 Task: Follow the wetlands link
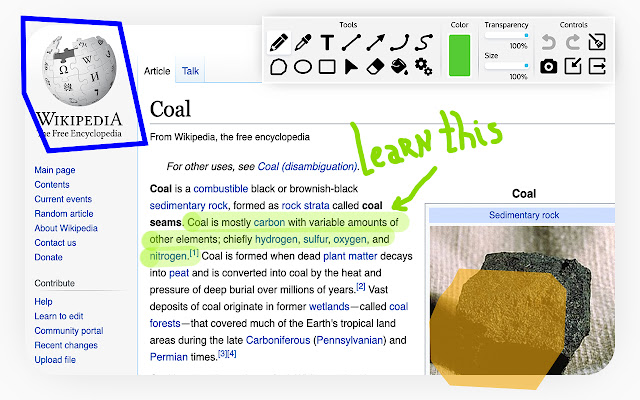tap(329, 307)
